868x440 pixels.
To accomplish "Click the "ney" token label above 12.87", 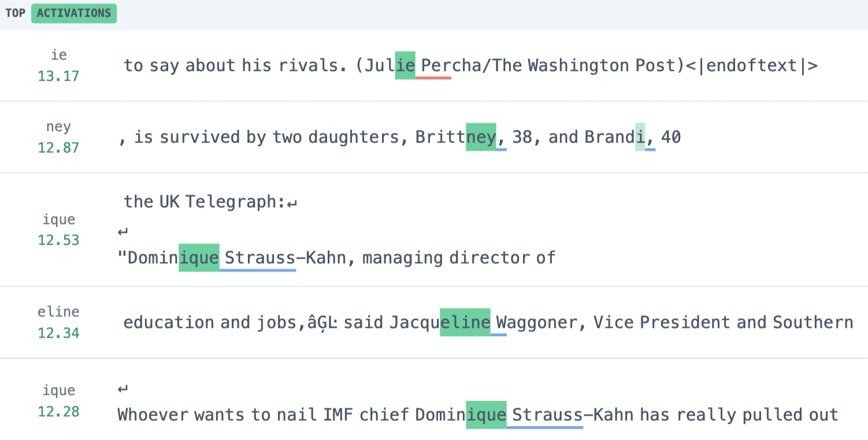I will click(x=58, y=127).
